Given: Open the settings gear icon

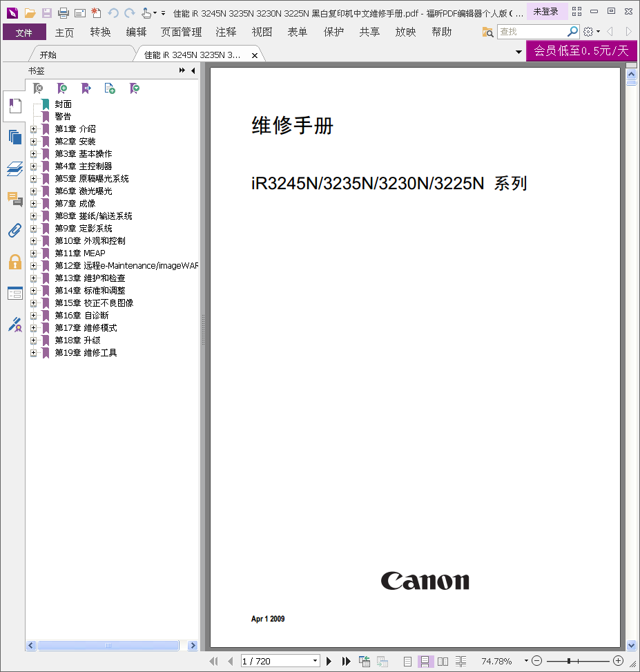Looking at the screenshot, I should (588, 32).
